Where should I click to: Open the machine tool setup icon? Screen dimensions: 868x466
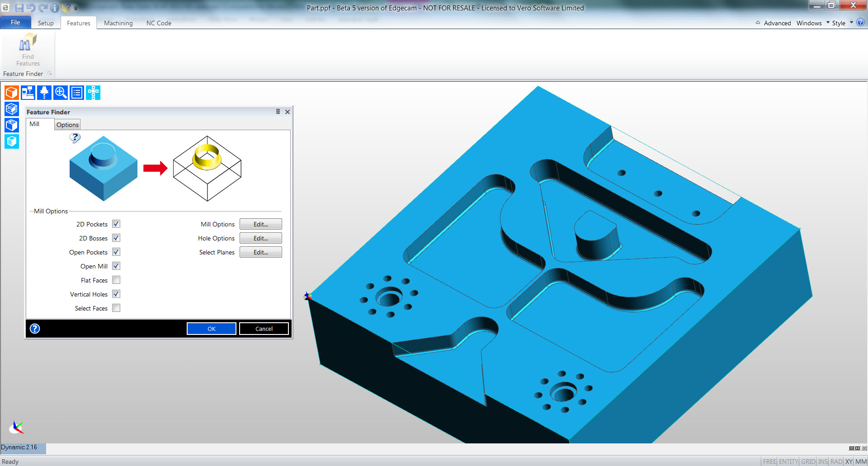28,93
